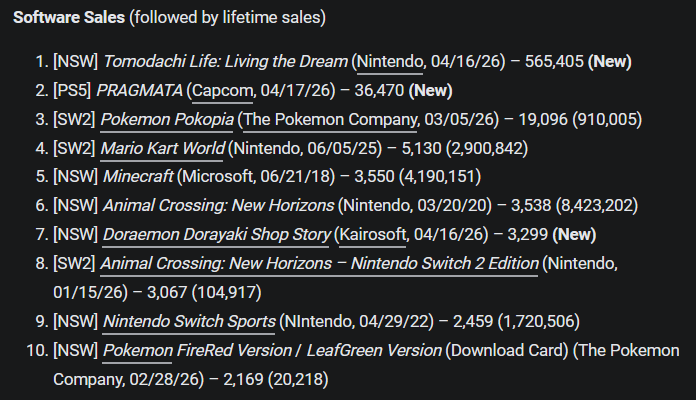Open Animal Crossing Nintendo Switch 2 Edition link
This screenshot has height=400, width=696.
(320, 265)
